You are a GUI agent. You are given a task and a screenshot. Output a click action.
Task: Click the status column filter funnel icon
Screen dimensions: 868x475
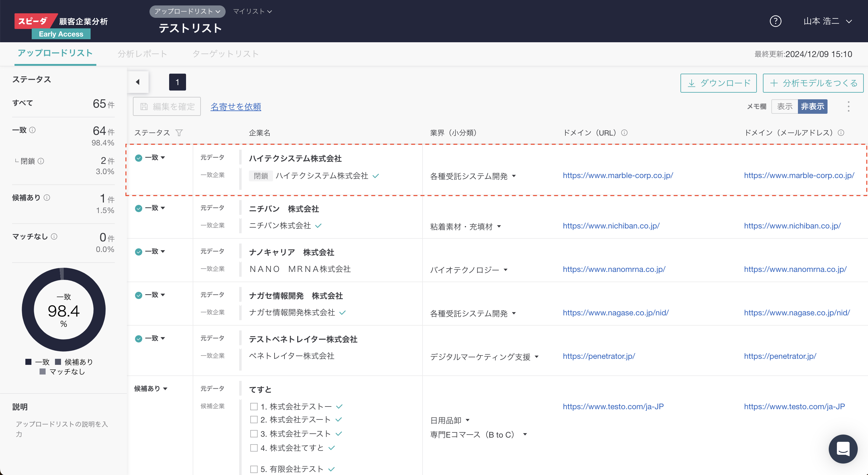click(x=179, y=133)
